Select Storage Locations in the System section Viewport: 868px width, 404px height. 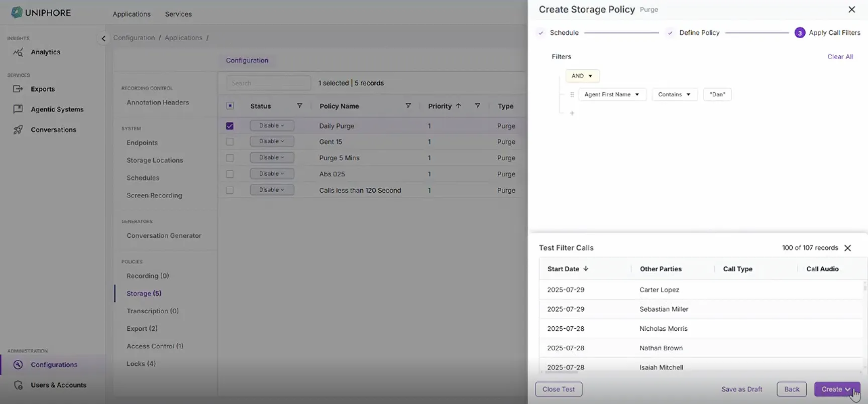coord(155,160)
